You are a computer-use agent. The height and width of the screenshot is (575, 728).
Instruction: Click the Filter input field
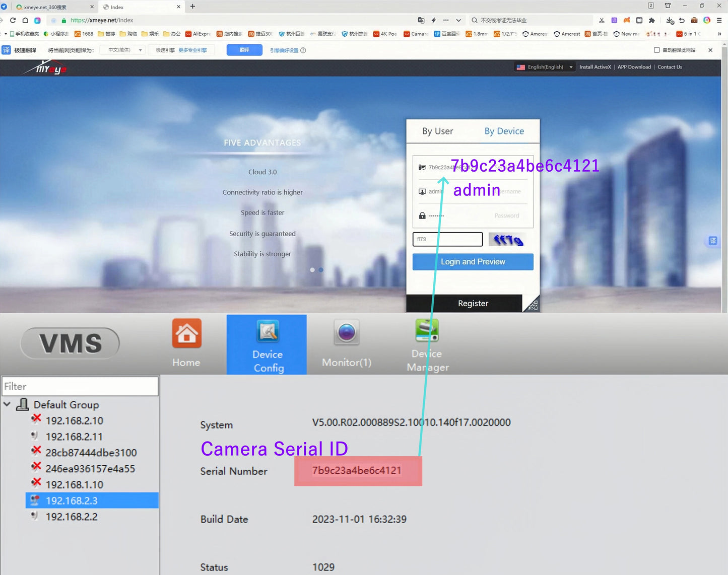pos(80,386)
